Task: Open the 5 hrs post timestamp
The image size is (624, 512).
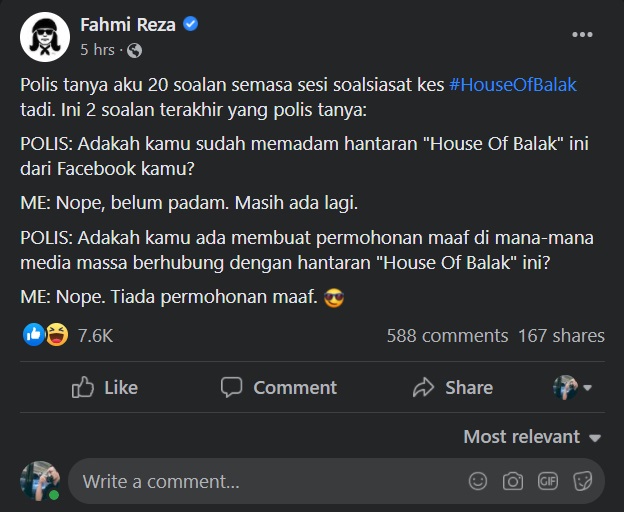Action: click(x=97, y=49)
